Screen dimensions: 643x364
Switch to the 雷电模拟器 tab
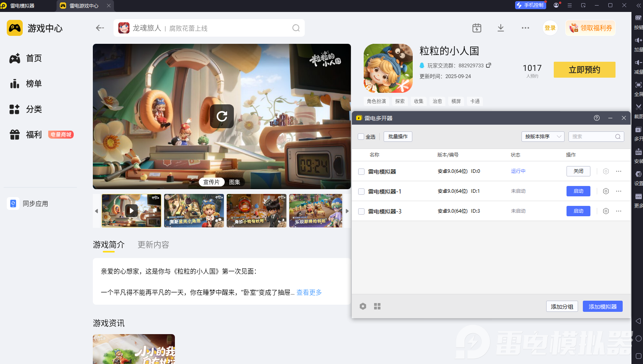[22, 6]
